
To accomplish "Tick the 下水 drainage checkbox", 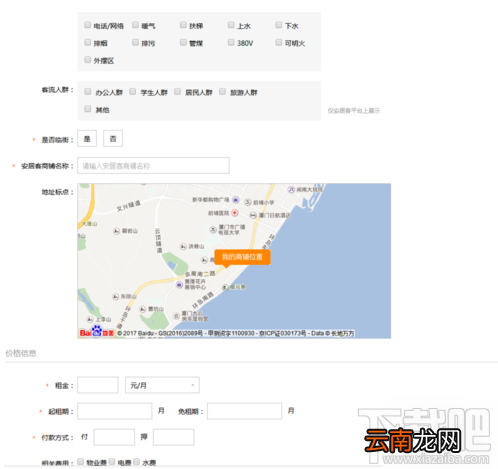I will point(279,25).
